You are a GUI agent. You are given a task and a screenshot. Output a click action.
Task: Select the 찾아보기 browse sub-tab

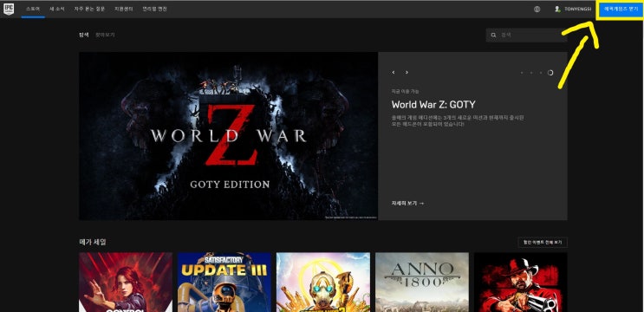click(105, 35)
